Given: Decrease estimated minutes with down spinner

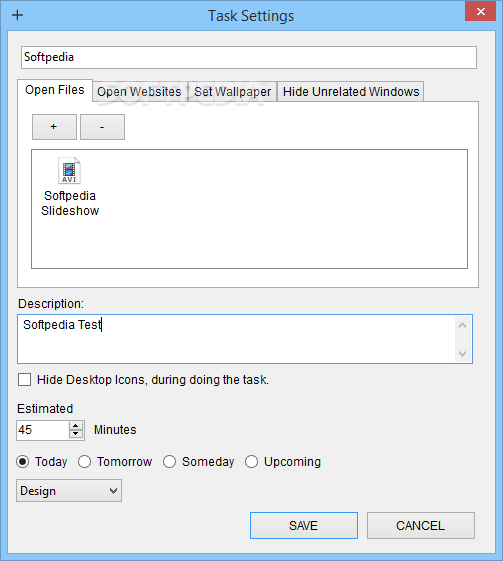Looking at the screenshot, I should pos(75,434).
